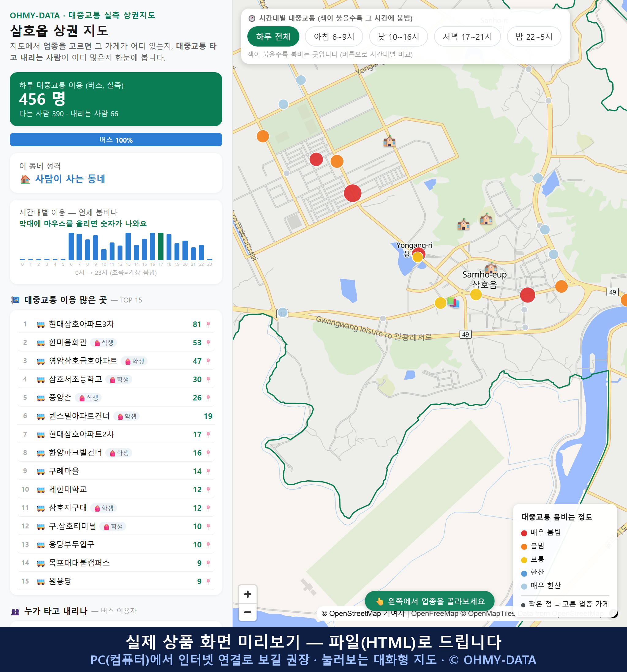The image size is (627, 672).
Task: Click the large red bus stop marker
Action: [x=353, y=193]
